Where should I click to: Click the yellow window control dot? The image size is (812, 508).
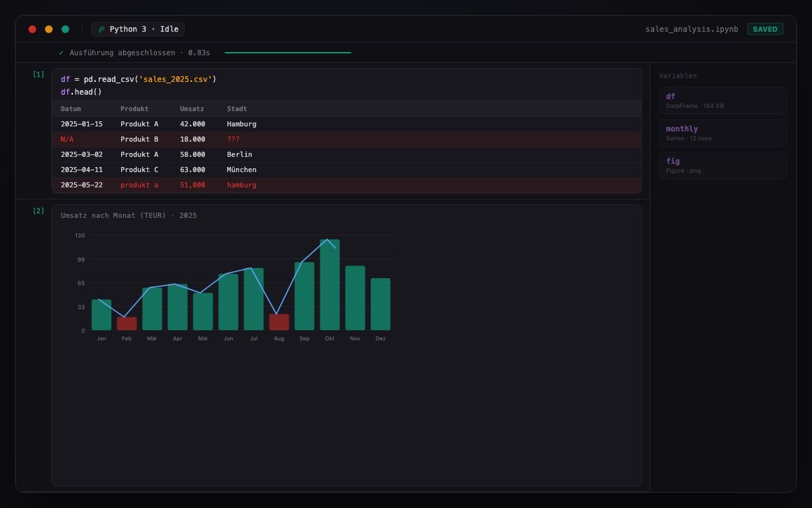pyautogui.click(x=49, y=29)
